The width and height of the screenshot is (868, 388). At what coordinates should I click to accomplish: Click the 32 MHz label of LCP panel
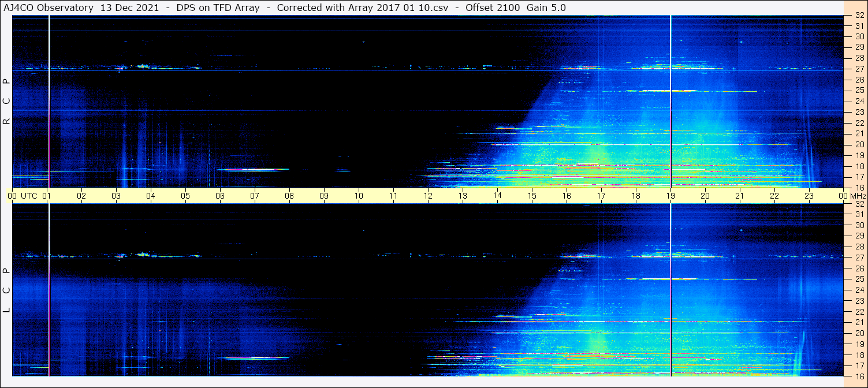[x=859, y=204]
